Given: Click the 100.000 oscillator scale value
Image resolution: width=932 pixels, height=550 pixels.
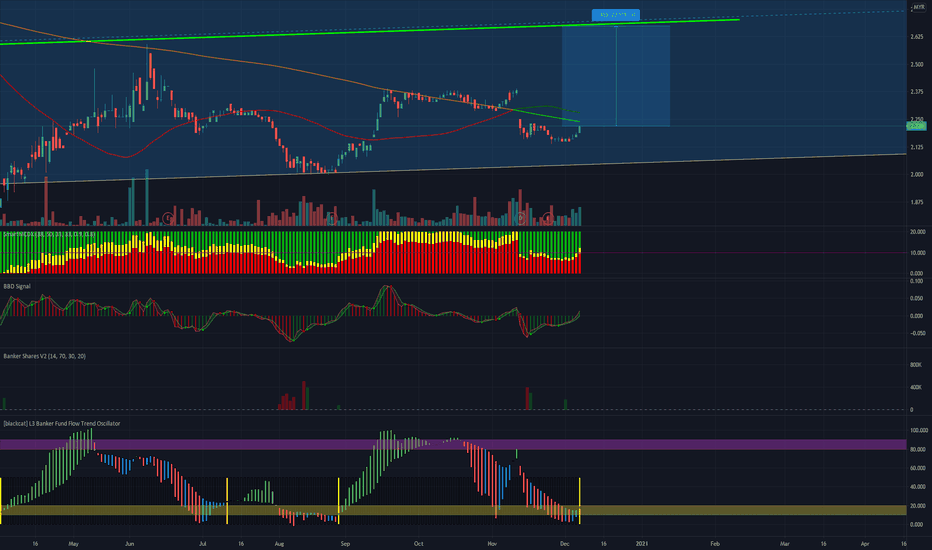Looking at the screenshot, I should coord(918,430).
